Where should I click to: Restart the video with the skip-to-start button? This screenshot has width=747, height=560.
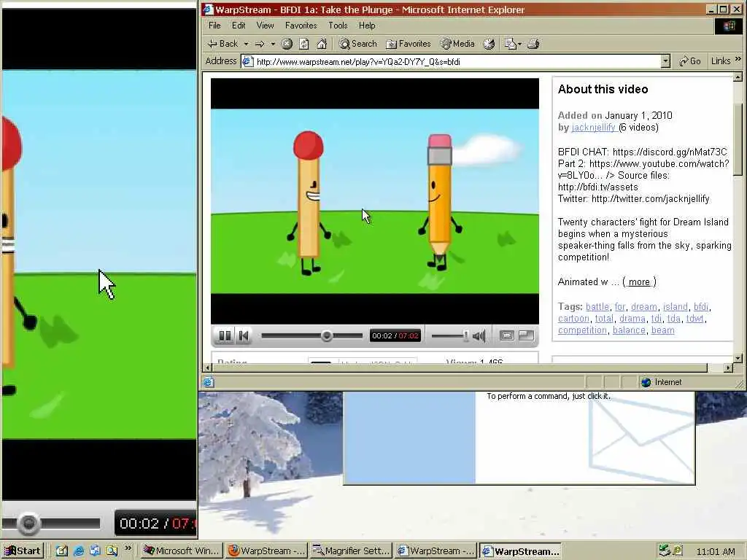pyautogui.click(x=244, y=335)
